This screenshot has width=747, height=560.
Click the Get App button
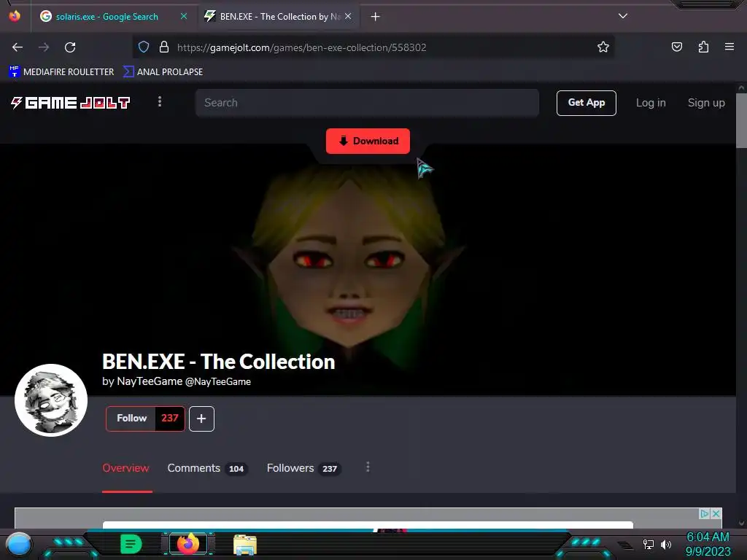[586, 103]
